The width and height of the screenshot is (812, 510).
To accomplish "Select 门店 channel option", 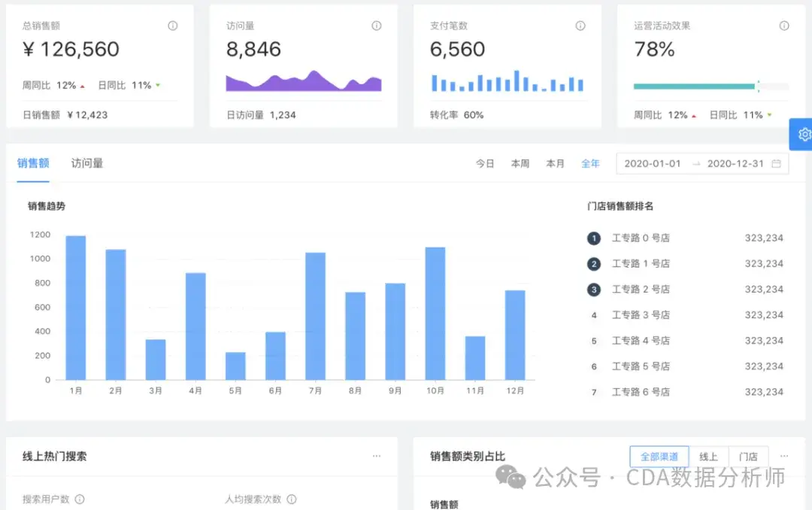I will (x=748, y=457).
